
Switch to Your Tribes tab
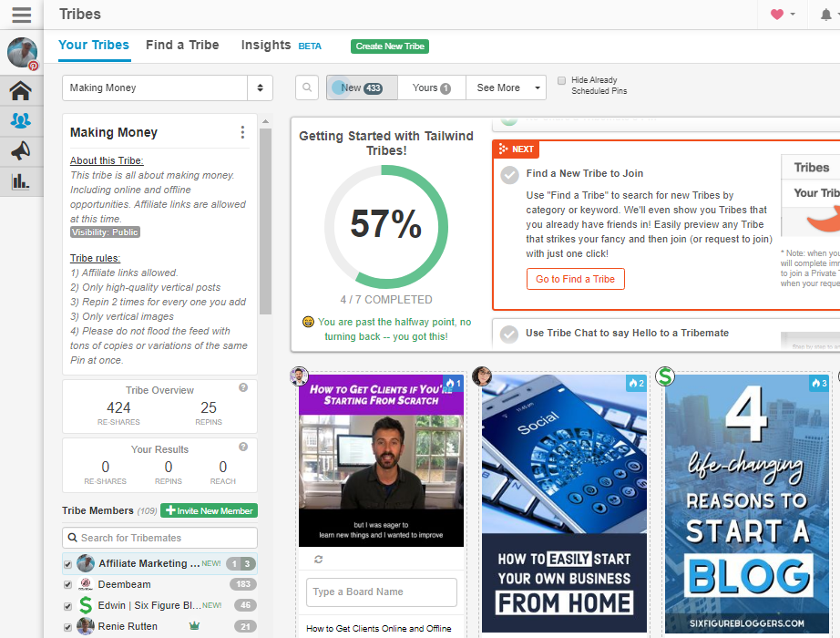click(x=94, y=45)
